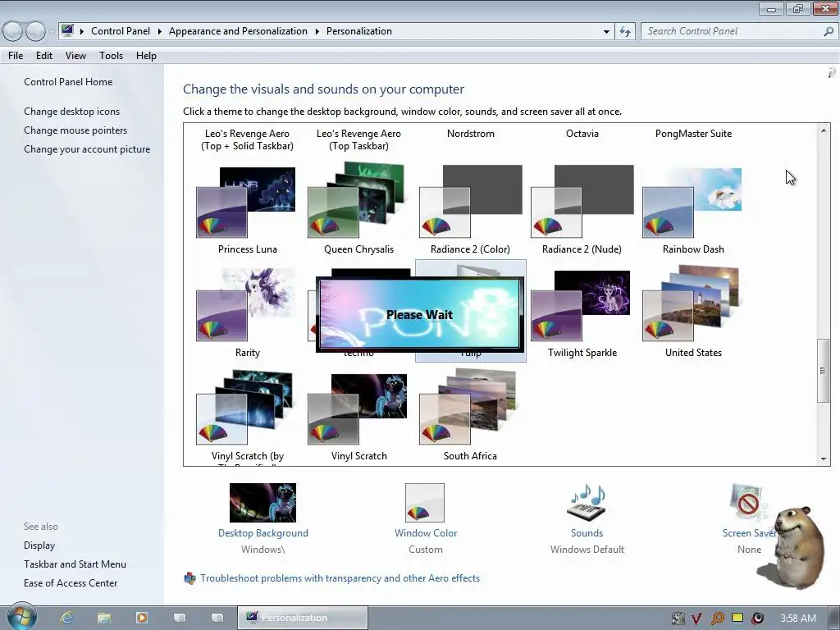Choose the Twilight Sparkle theme
This screenshot has height=630, width=840.
tap(582, 313)
